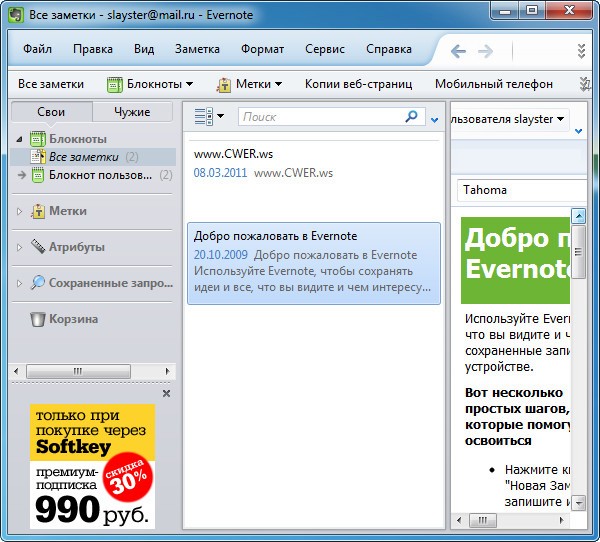Open the Trash (Корзина) icon
Viewport: 600px width, 542px height.
click(x=37, y=319)
